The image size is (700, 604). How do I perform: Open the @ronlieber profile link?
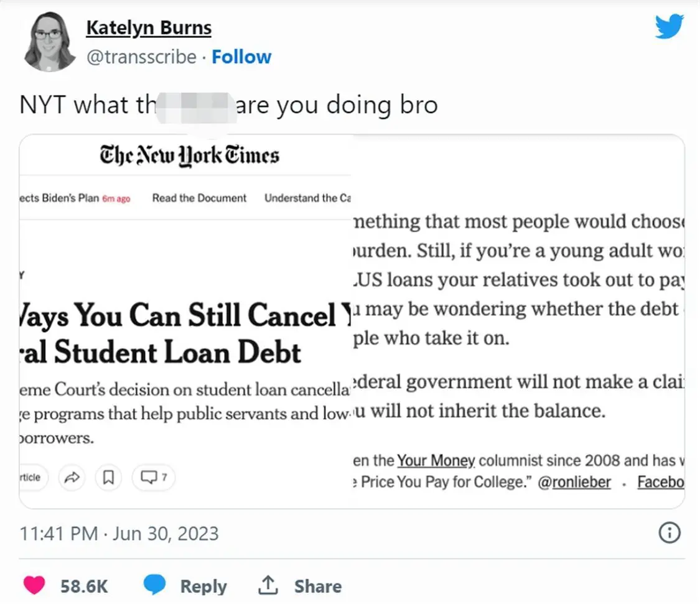click(x=574, y=482)
